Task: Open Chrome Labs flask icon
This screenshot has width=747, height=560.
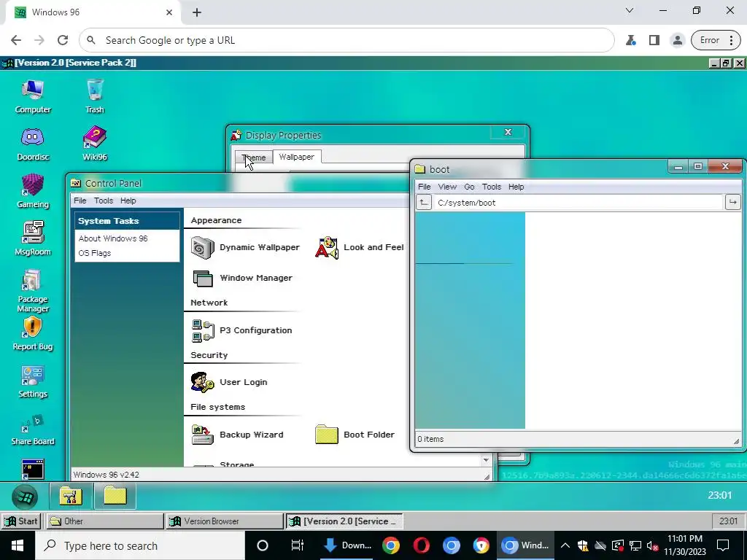Action: (x=631, y=41)
